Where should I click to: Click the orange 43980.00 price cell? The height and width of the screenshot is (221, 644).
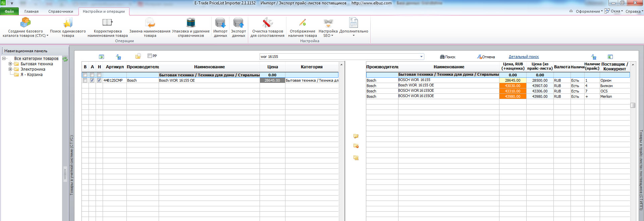pos(513,96)
